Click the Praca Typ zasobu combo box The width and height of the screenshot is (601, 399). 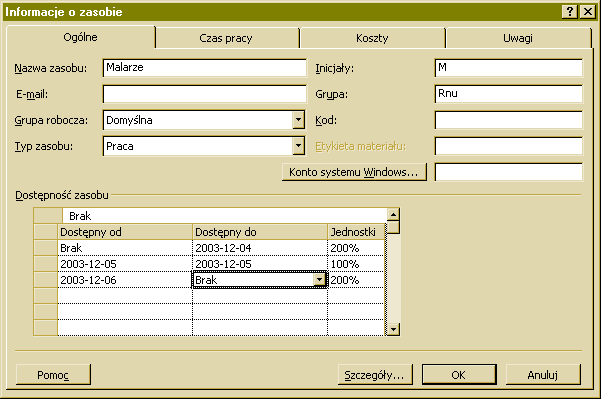click(204, 146)
